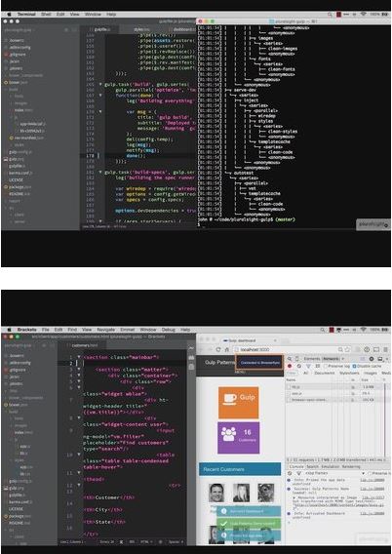This screenshot has height=554, width=392.
Task: Open Extension Manager icon in Brackets sidebar
Action: 191,358
